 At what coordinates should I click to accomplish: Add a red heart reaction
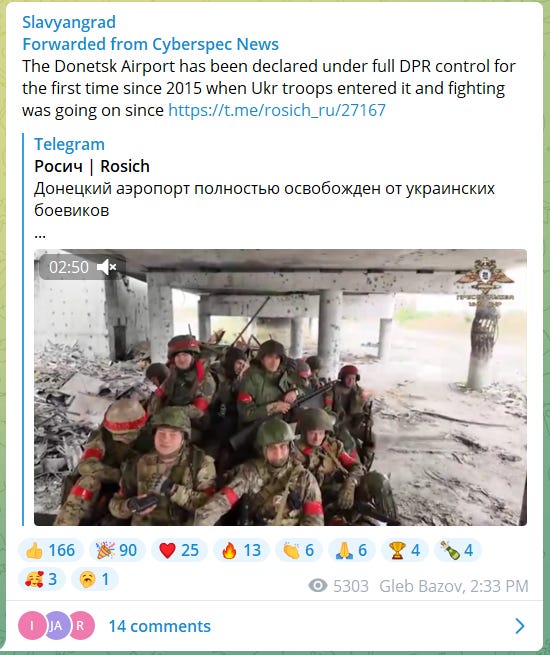point(179,550)
